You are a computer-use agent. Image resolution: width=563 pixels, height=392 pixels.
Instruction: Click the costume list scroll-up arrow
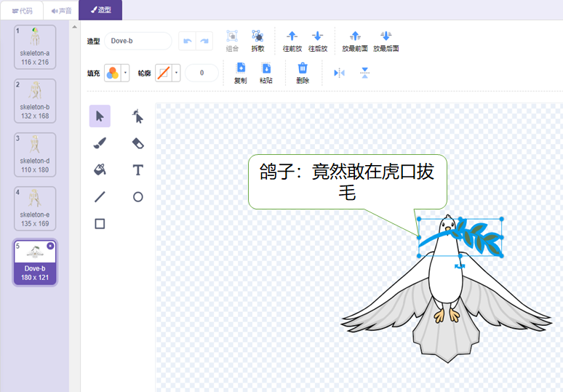point(74,27)
